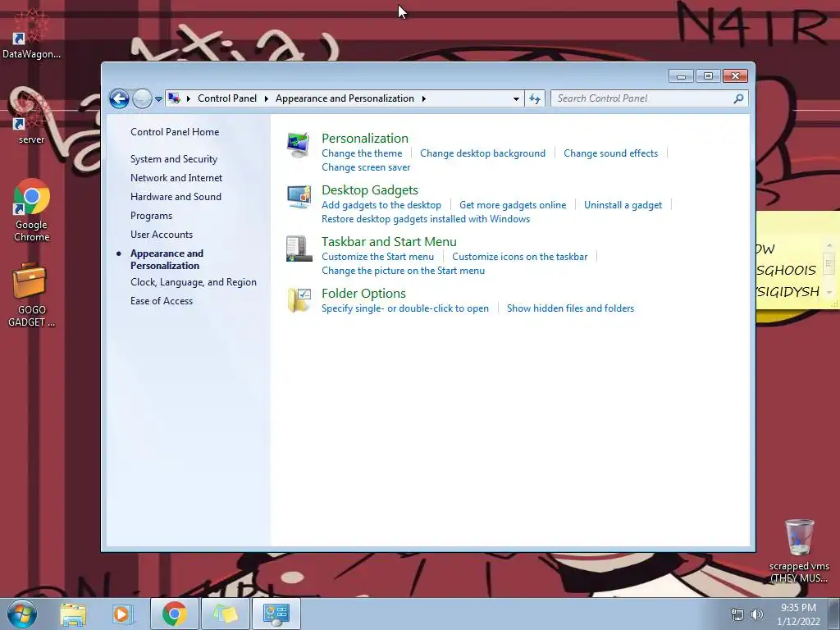
Task: Select the GOGO GADGET briefcase icon
Action: click(31, 295)
